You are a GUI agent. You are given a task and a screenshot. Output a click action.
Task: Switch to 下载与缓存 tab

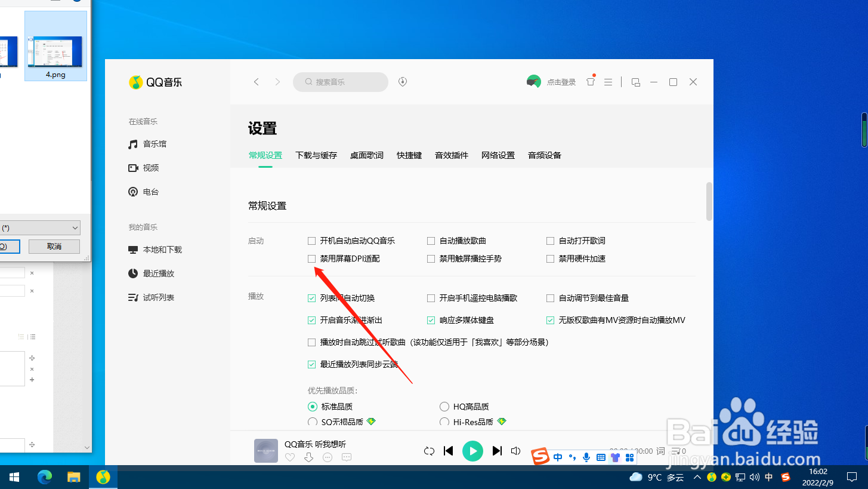pyautogui.click(x=316, y=155)
